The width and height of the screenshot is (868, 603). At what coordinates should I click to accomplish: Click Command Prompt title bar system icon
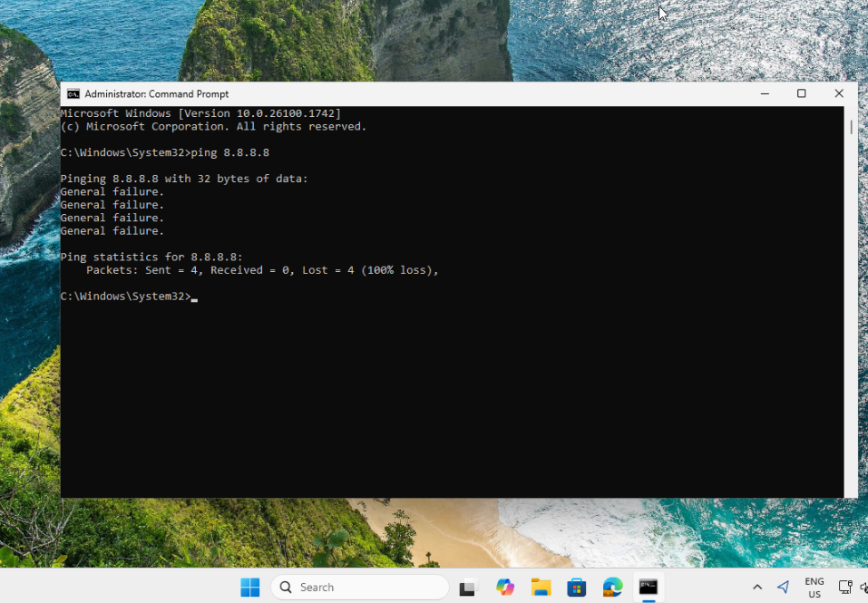73,94
